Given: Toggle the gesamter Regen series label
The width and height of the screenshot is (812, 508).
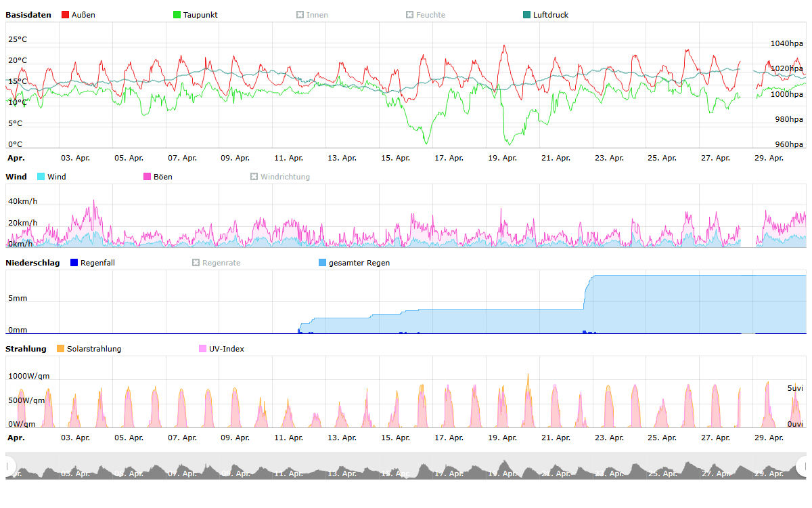Looking at the screenshot, I should pyautogui.click(x=359, y=263).
